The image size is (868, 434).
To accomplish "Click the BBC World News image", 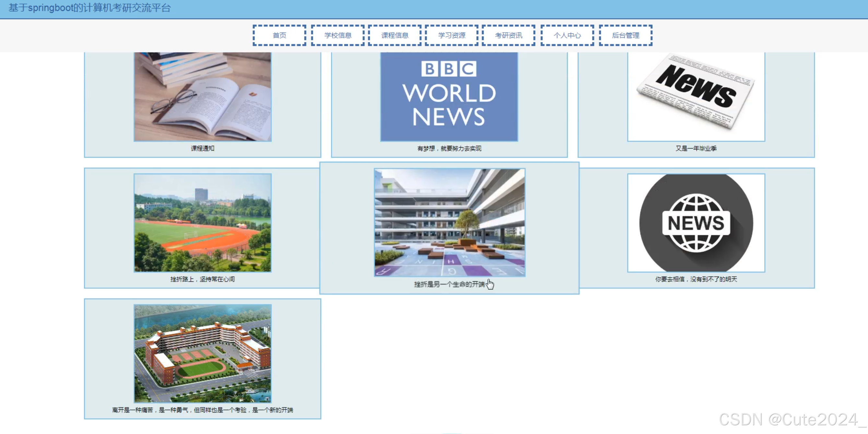I will pos(449,96).
